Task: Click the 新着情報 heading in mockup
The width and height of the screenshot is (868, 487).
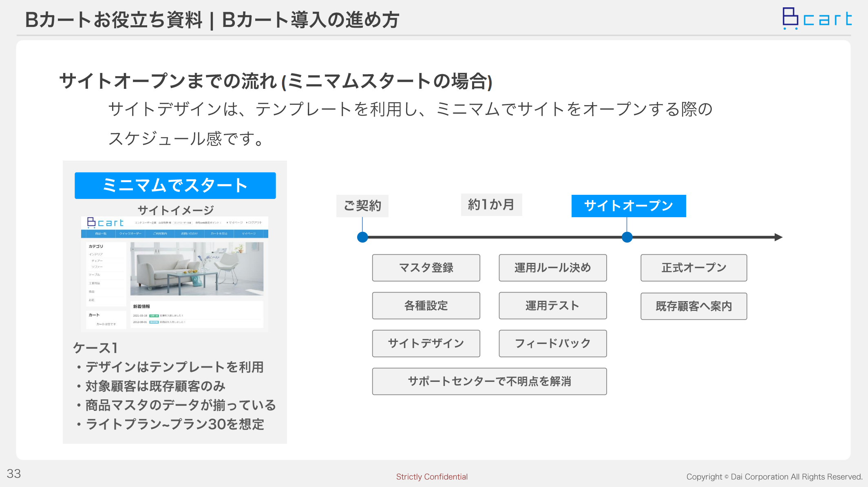Action: tap(141, 306)
